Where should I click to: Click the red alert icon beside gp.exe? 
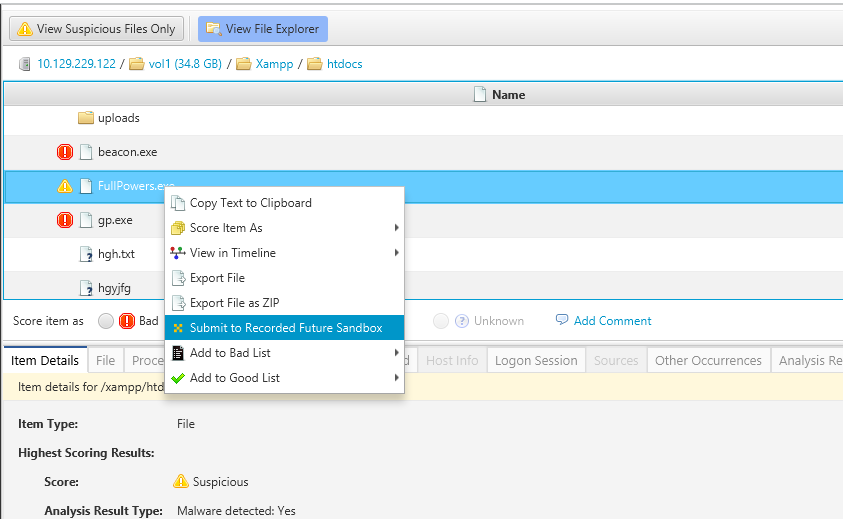coord(65,220)
